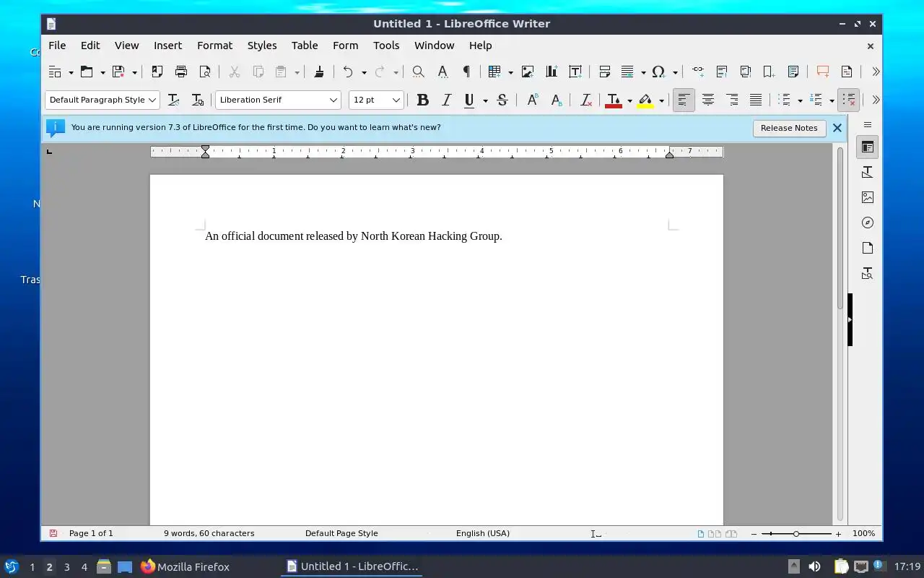Apply Superscript formatting
This screenshot has height=578, width=924.
(532, 100)
